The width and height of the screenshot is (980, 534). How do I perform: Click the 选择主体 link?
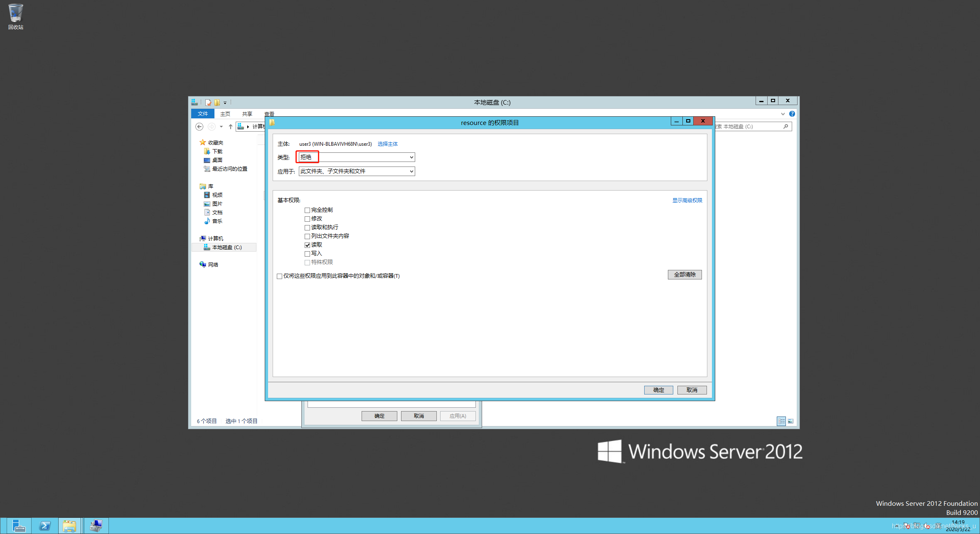(387, 144)
